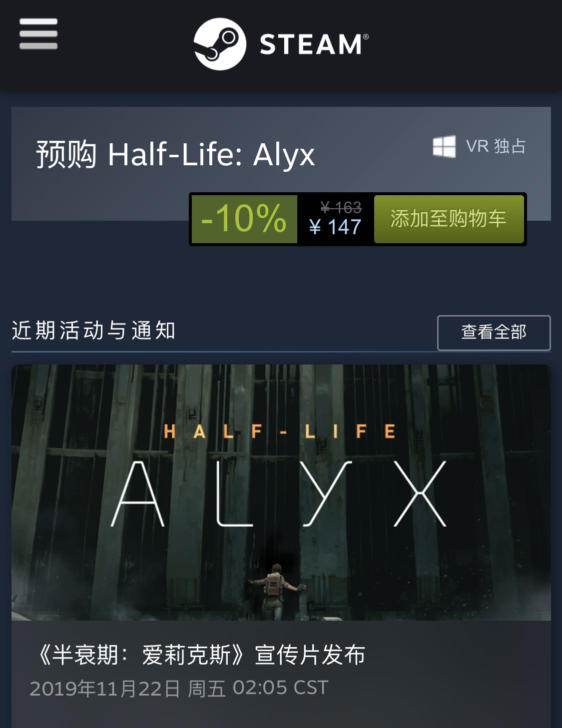Image resolution: width=562 pixels, height=728 pixels.
Task: Click the large white ALYX logo
Action: pos(279,493)
